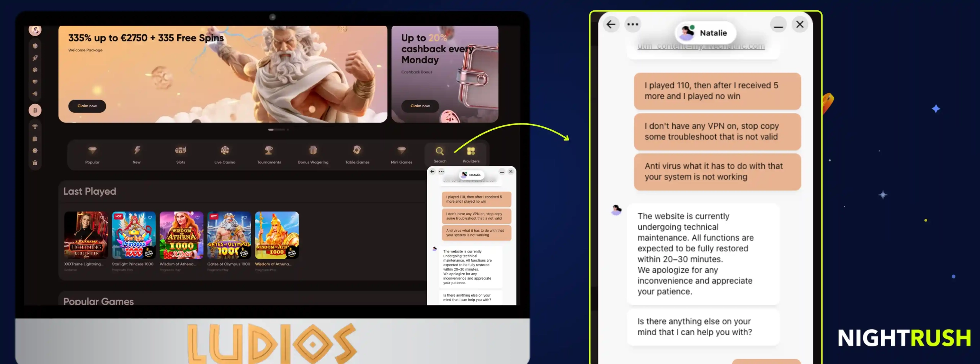Switch to the Live Casino category

pos(225,155)
